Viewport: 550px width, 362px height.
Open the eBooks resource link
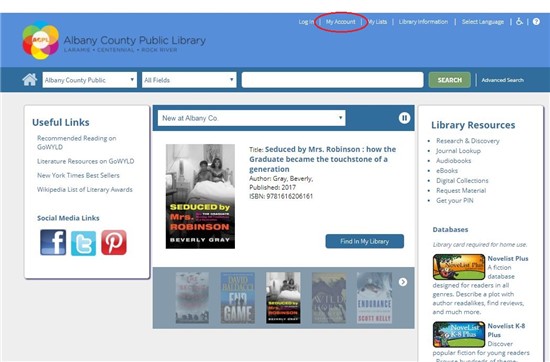tap(447, 170)
